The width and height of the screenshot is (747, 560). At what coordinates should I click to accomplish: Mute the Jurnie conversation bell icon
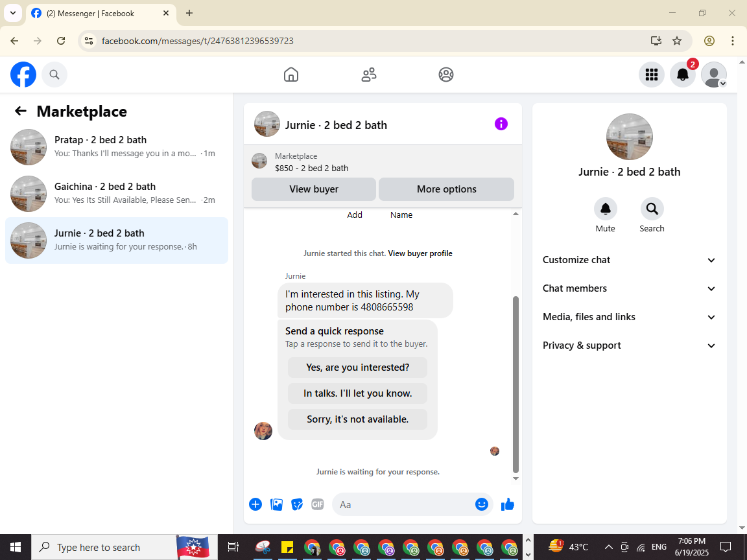[606, 209]
